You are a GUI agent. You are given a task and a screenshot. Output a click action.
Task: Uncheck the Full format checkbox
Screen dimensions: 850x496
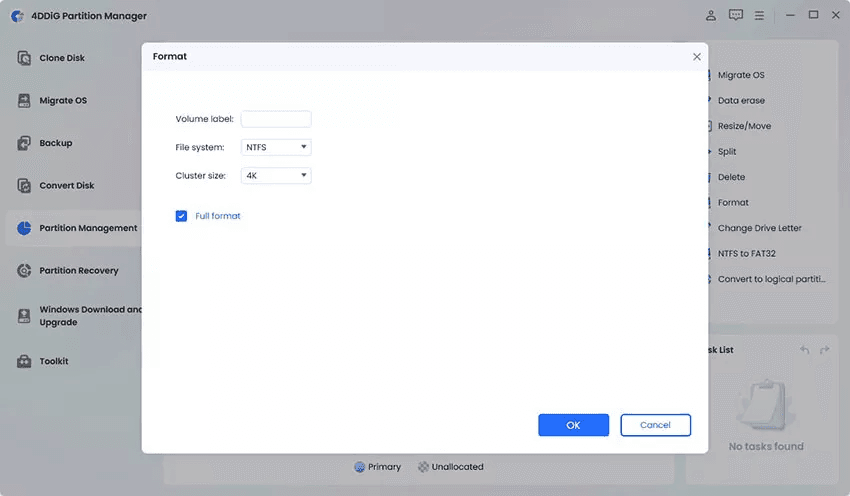[x=181, y=216]
